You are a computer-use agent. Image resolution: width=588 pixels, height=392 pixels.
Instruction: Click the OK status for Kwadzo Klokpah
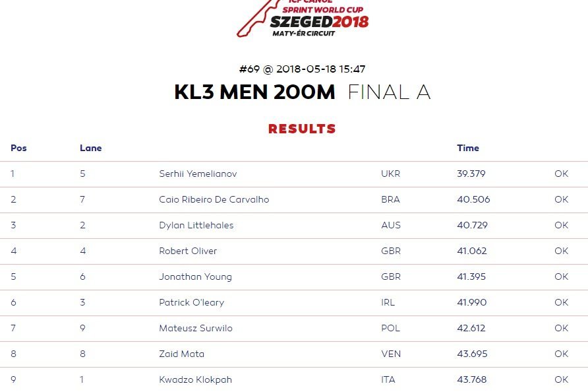561,380
